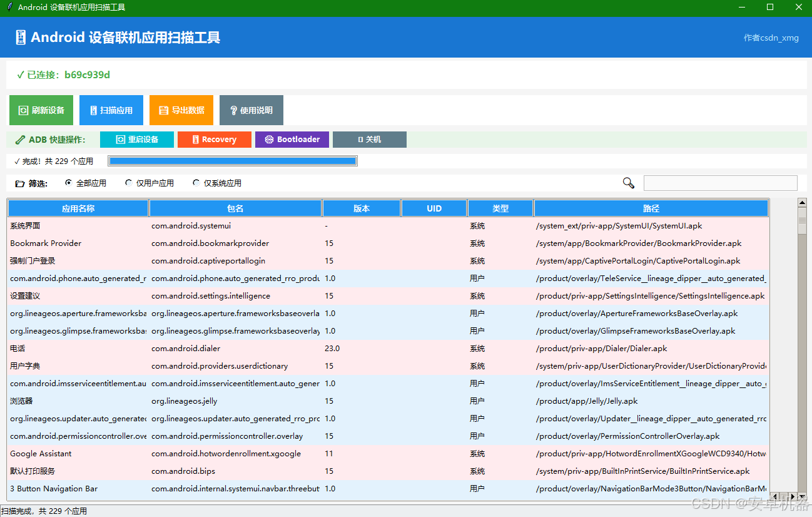The width and height of the screenshot is (812, 517).
Task: Click package org.lineageos.updater.auto_generated_rro cell
Action: pos(235,419)
